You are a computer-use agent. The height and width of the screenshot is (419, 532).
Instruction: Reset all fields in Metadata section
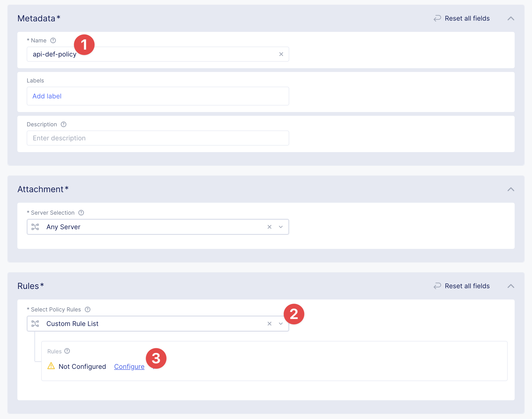pyautogui.click(x=462, y=19)
